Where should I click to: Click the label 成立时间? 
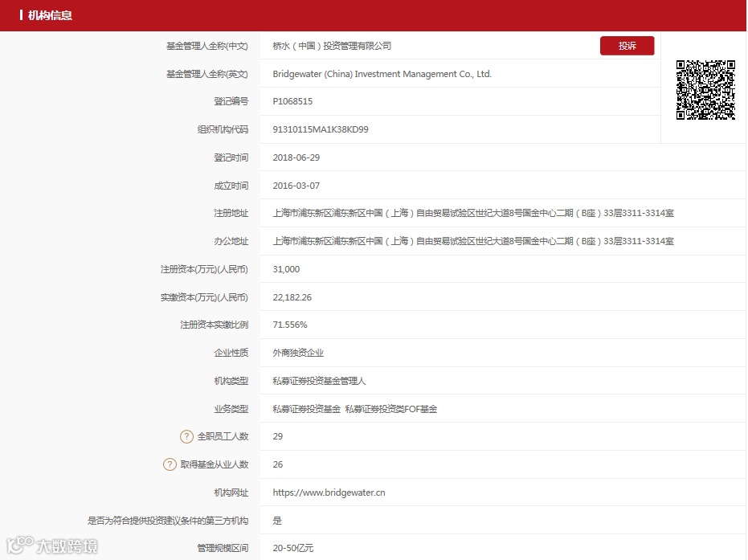[x=231, y=186]
